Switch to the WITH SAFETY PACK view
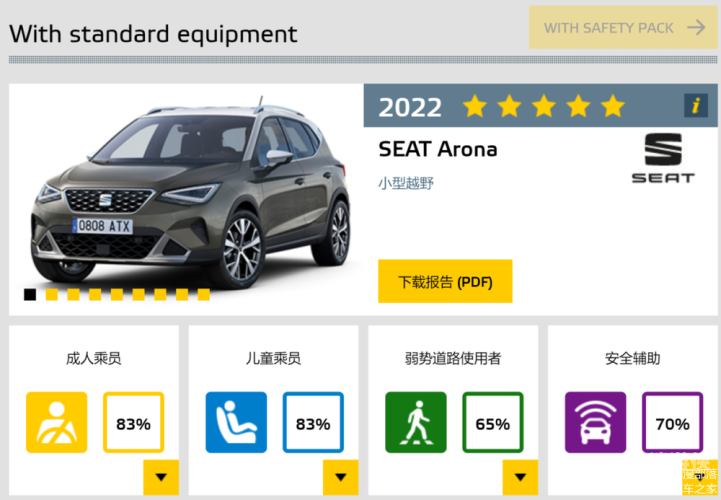This screenshot has height=500, width=721. tap(623, 28)
